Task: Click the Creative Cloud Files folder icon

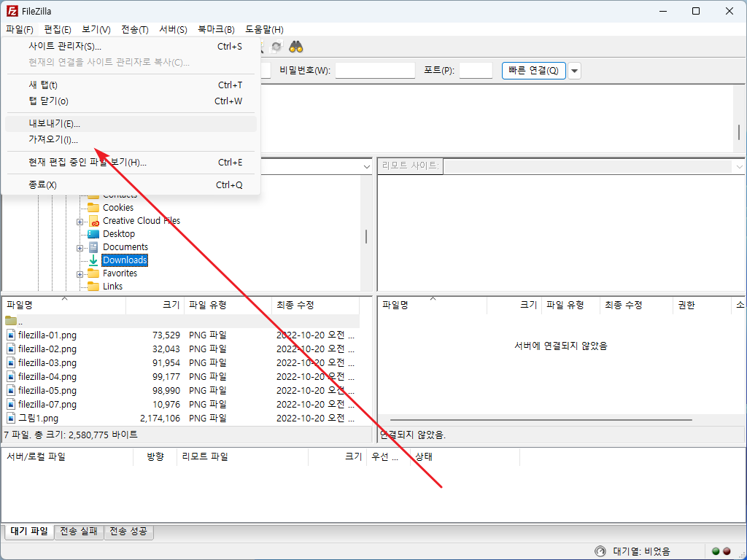Action: [x=93, y=220]
